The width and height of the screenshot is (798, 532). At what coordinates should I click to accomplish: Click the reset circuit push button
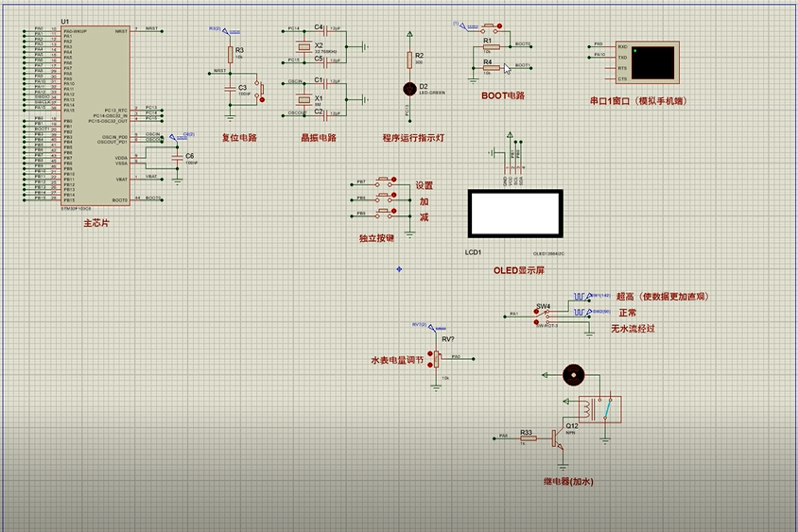[262, 99]
